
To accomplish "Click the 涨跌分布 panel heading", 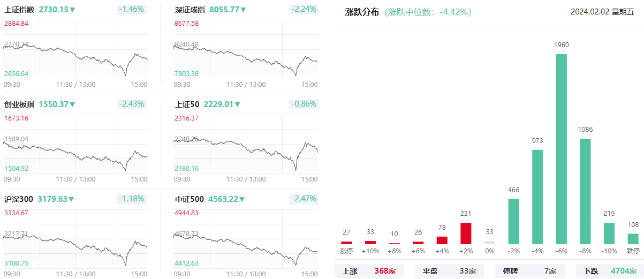I will 361,12.
